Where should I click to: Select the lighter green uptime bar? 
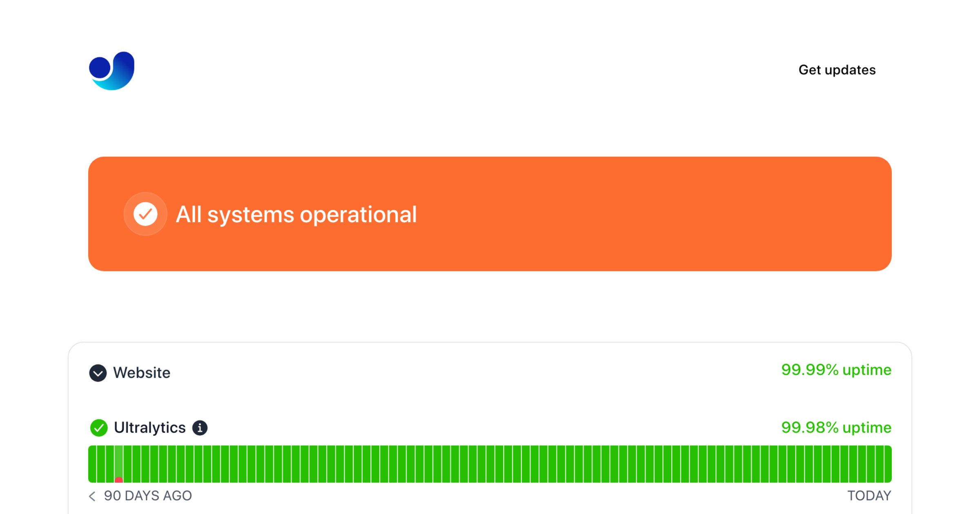(x=119, y=461)
